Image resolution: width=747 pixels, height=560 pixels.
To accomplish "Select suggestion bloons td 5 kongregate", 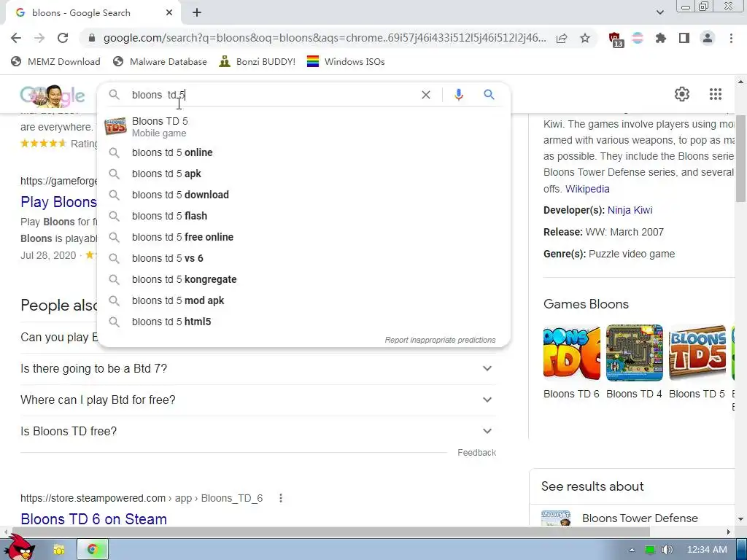I will coord(303,279).
